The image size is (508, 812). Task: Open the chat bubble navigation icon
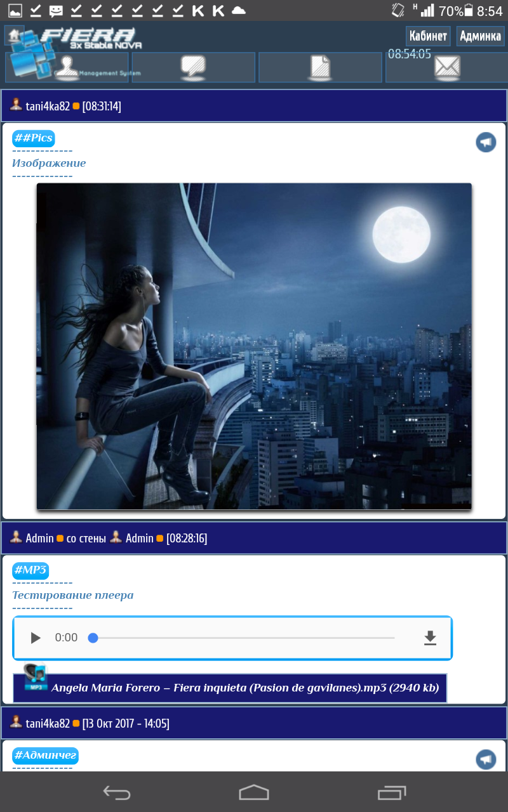(193, 67)
